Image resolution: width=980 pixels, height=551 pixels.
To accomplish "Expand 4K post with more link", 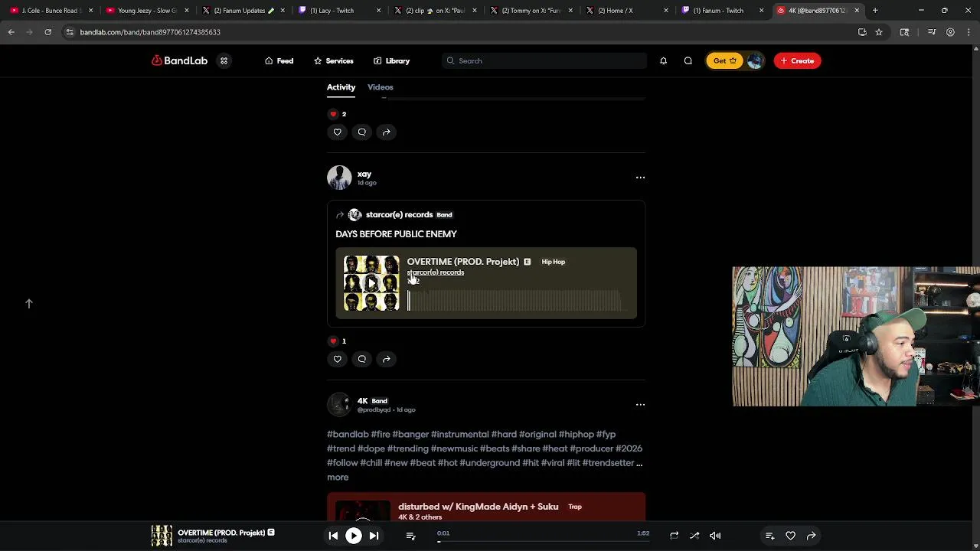I will coord(338,478).
